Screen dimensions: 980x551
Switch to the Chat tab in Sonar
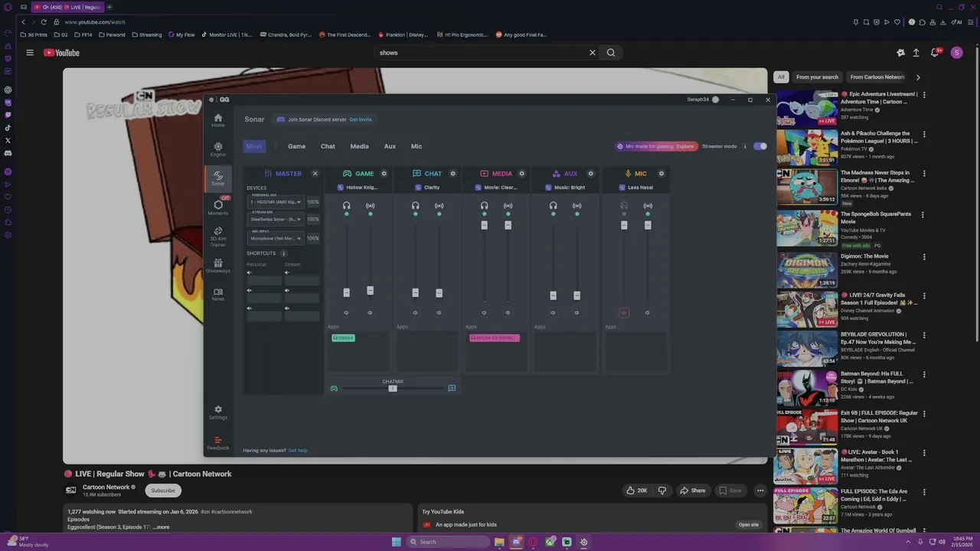[x=328, y=146]
